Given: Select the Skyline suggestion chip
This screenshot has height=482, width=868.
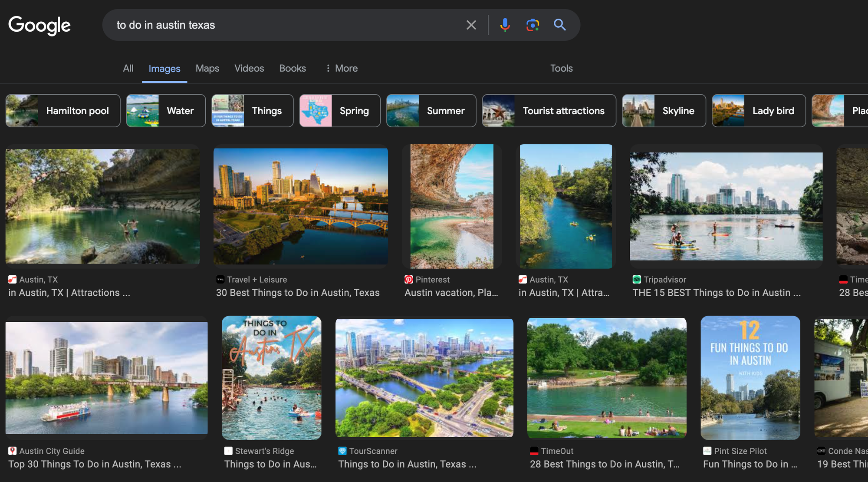Looking at the screenshot, I should [x=664, y=111].
